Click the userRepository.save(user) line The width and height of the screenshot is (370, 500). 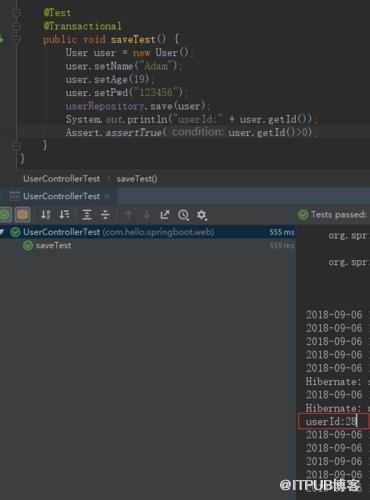[x=138, y=106]
